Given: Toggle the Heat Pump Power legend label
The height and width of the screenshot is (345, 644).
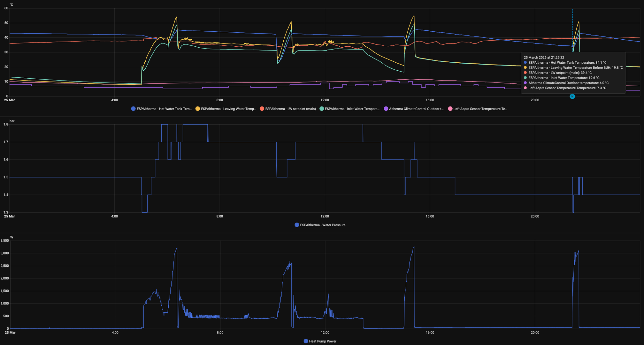Looking at the screenshot, I should 322,341.
